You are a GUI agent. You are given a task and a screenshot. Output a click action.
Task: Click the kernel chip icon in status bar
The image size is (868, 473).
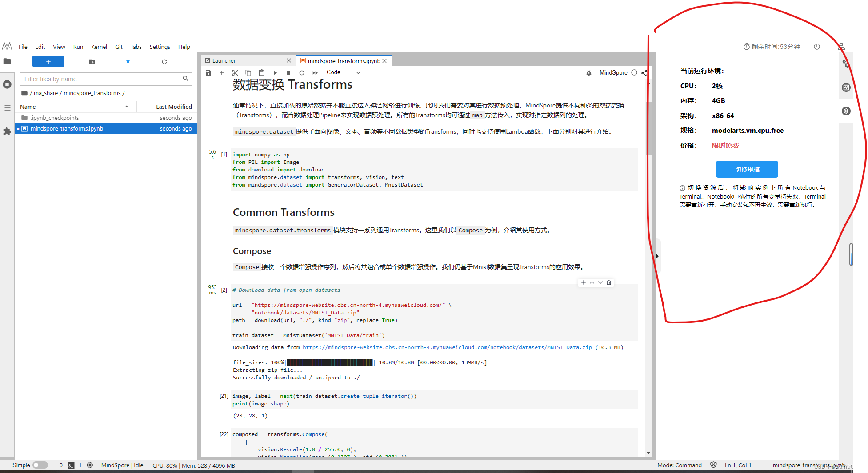point(90,465)
